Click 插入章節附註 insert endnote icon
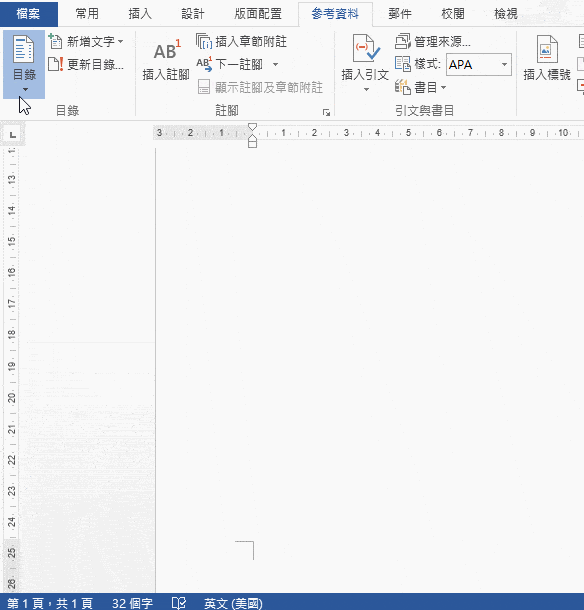The height and width of the screenshot is (610, 584). [x=204, y=41]
